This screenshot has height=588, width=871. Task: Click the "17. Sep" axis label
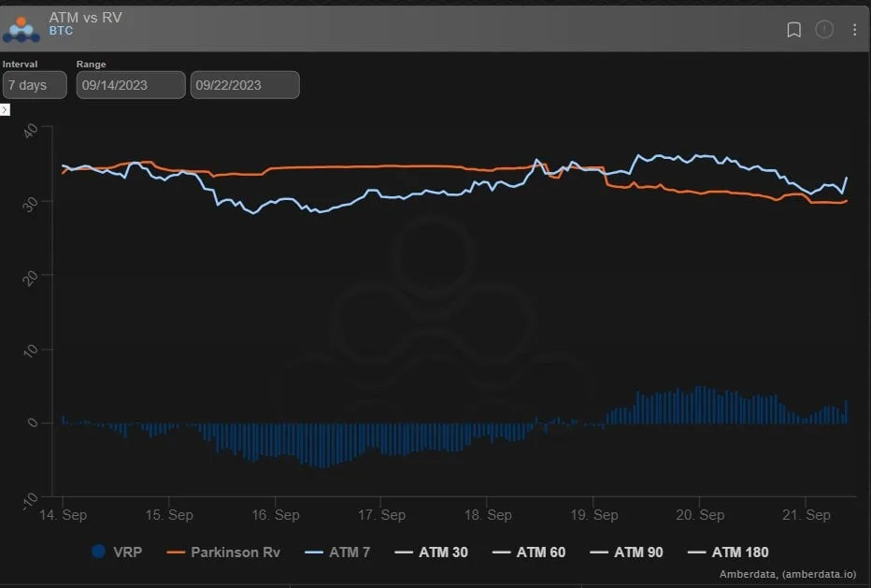381,515
